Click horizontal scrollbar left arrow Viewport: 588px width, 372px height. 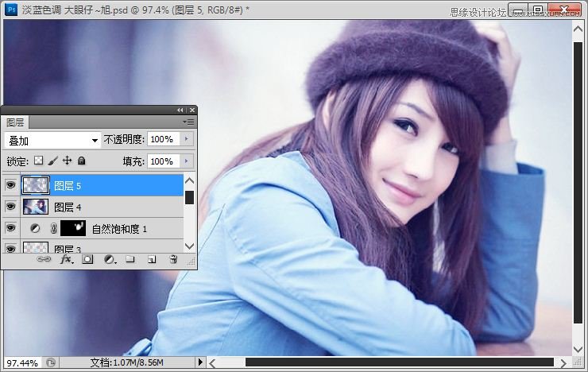[213, 362]
